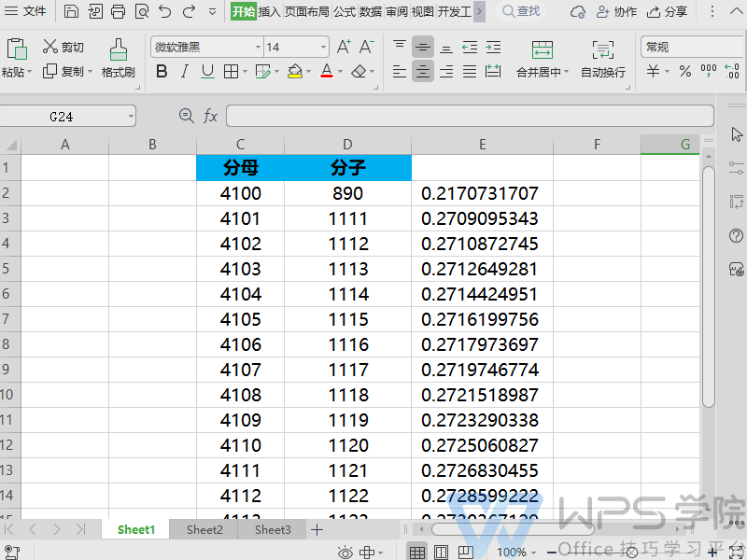
Task: Align text left
Action: point(400,72)
